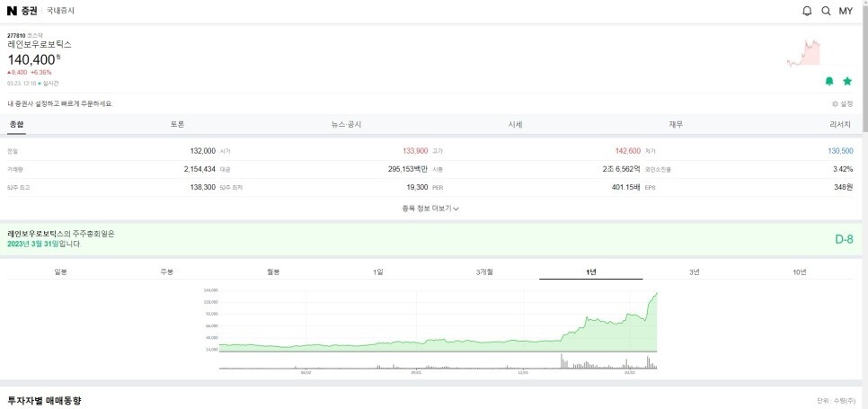Click the 거래량 value 2,154,434
This screenshot has width=868, height=409.
199,169
